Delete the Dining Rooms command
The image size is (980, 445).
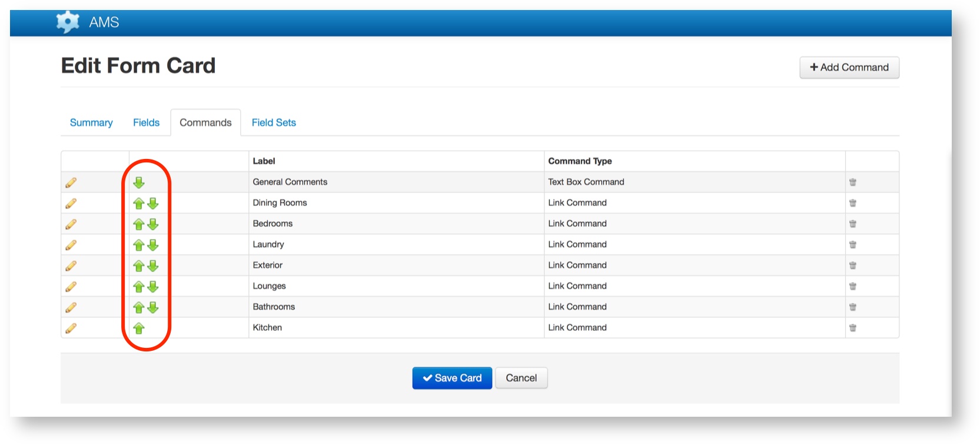(x=852, y=203)
